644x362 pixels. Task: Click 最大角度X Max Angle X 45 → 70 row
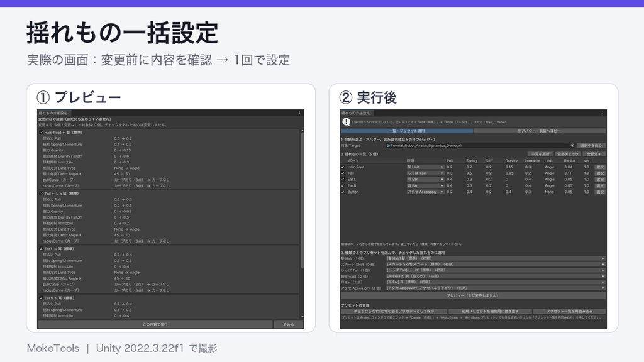pos(169,235)
